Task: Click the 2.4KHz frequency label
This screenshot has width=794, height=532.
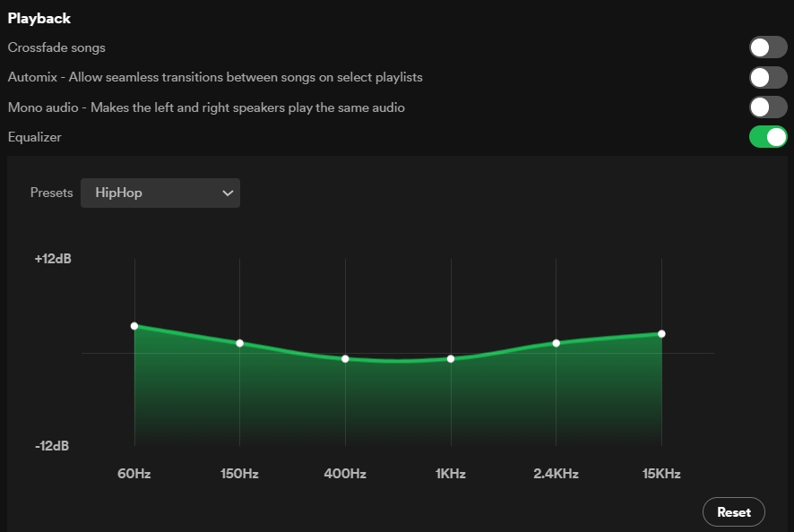Action: click(557, 474)
